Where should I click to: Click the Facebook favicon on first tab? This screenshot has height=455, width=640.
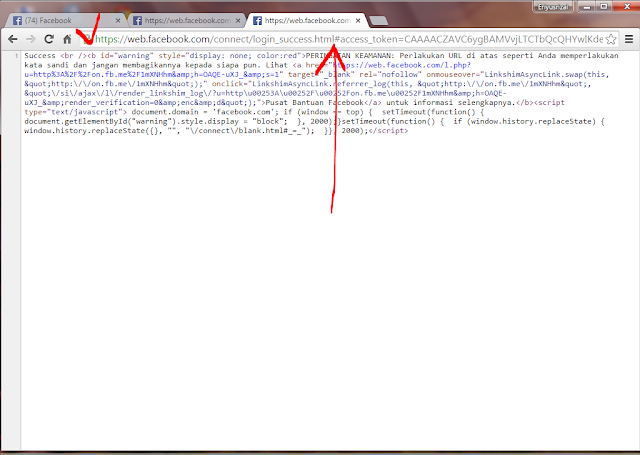click(x=18, y=20)
